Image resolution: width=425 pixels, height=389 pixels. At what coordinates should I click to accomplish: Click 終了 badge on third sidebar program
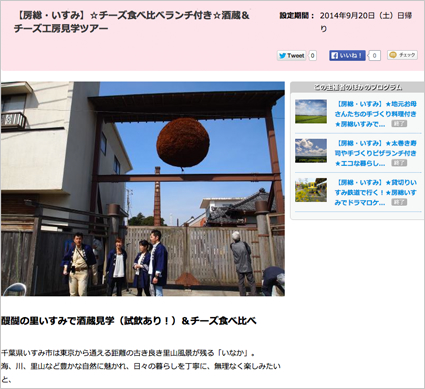[x=399, y=202]
